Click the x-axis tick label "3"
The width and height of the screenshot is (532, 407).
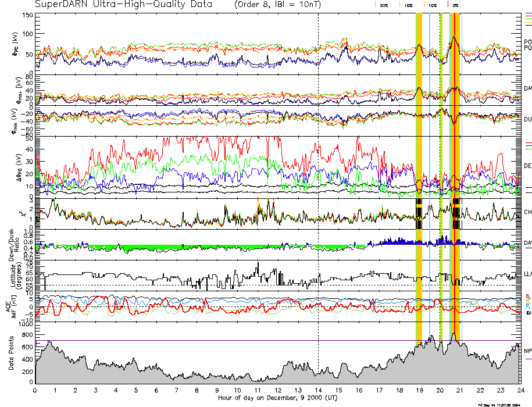click(96, 390)
